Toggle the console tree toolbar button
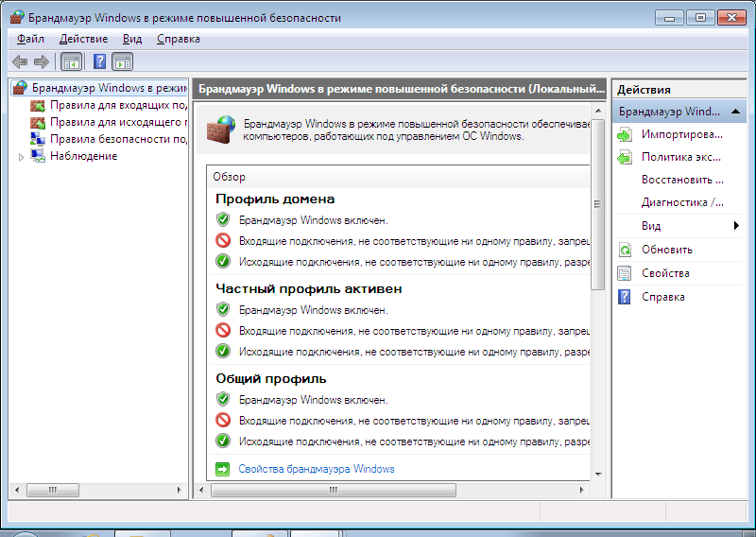 click(x=71, y=61)
